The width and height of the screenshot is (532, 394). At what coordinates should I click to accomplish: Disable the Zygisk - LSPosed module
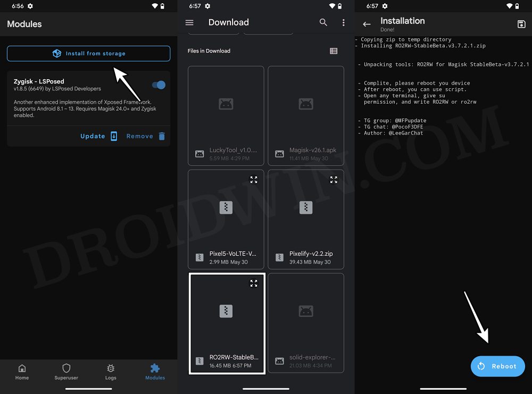tap(157, 85)
